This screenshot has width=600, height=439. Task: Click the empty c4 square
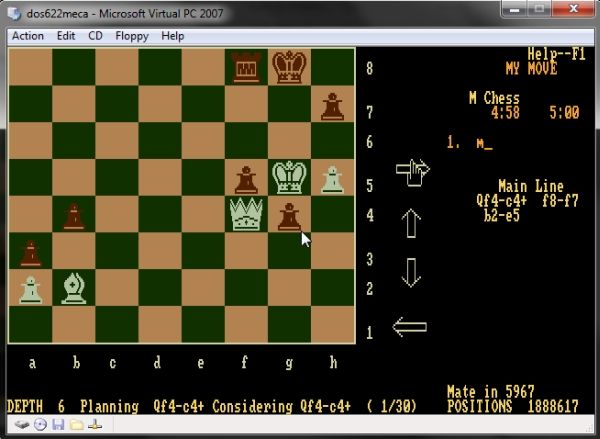click(117, 214)
